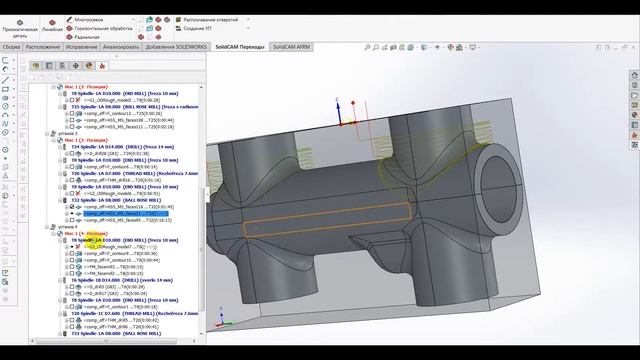Choose Горизонтальная обработка operation
640x360 pixels.
[x=99, y=29]
